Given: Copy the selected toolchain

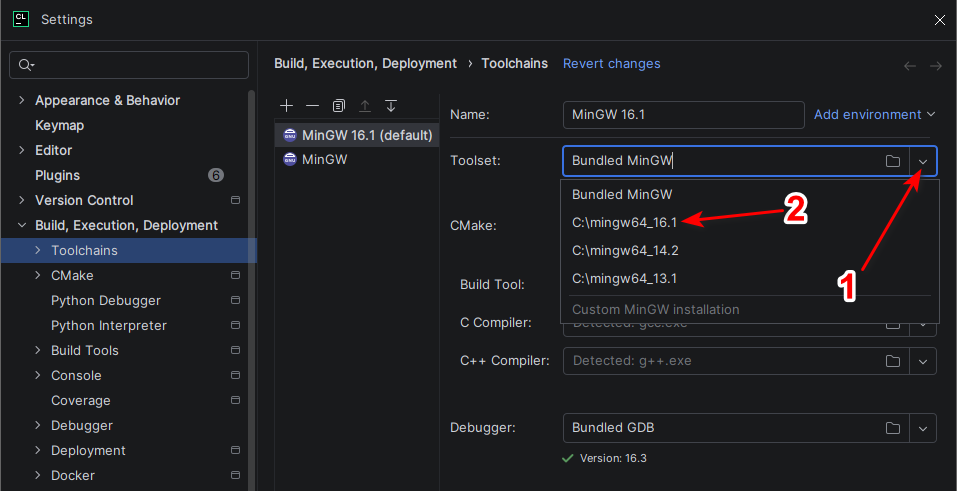Looking at the screenshot, I should (339, 106).
